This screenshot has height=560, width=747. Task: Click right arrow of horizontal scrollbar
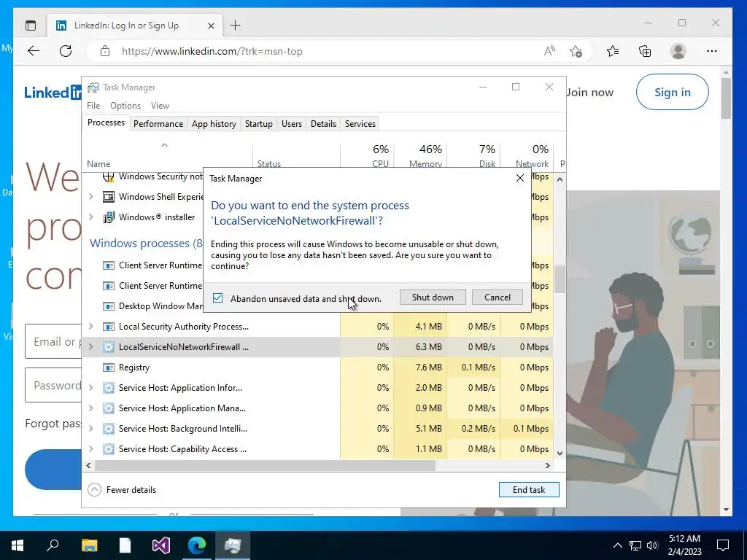tap(547, 465)
